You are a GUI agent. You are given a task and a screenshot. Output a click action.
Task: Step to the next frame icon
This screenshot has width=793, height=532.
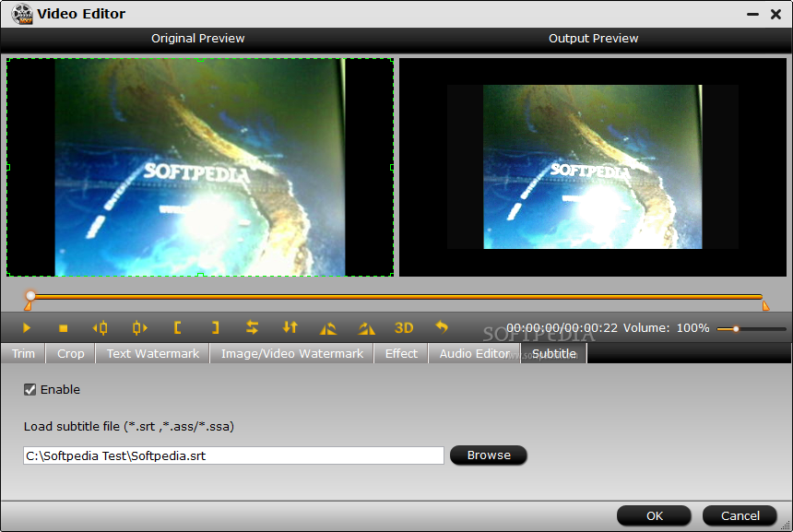coord(139,328)
